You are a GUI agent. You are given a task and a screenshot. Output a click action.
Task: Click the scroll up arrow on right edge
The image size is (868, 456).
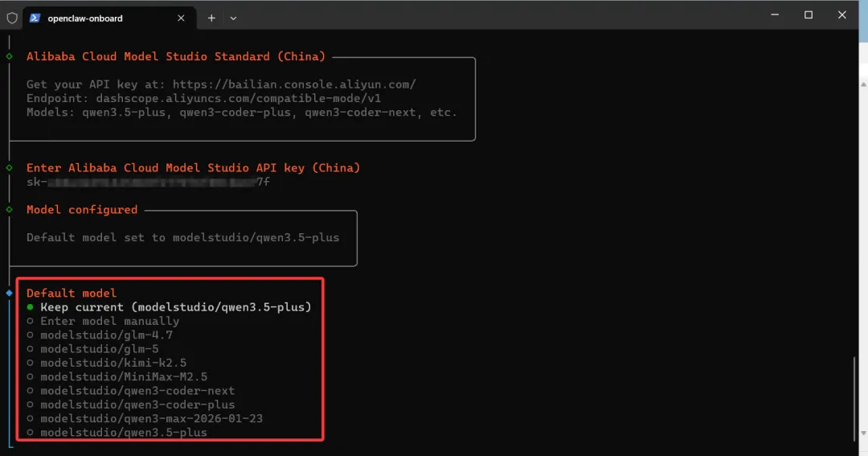click(863, 84)
